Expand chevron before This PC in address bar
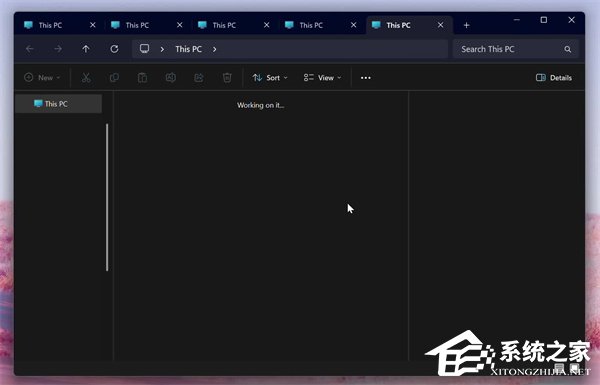Viewport: 600px width, 385px height. [x=162, y=49]
